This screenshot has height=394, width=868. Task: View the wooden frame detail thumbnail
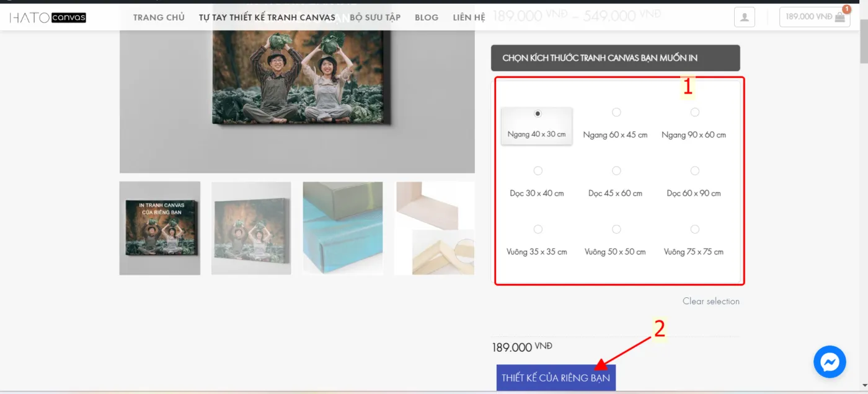click(x=434, y=228)
